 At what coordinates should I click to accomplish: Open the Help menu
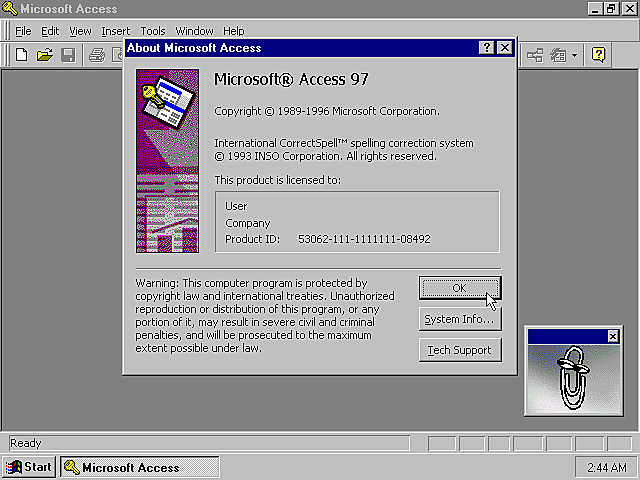233,31
